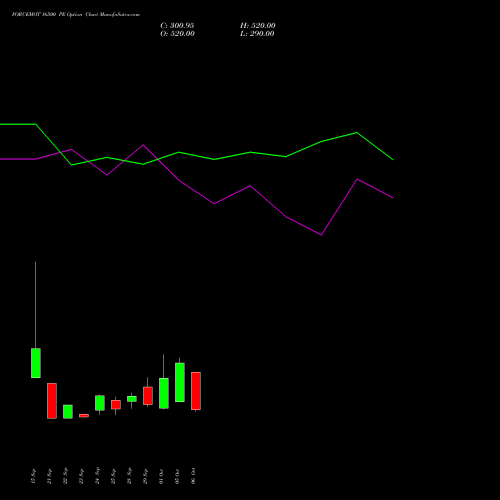The image size is (500, 500).
Task: Click the green candle for 22 Sep
Action: pos(68,412)
